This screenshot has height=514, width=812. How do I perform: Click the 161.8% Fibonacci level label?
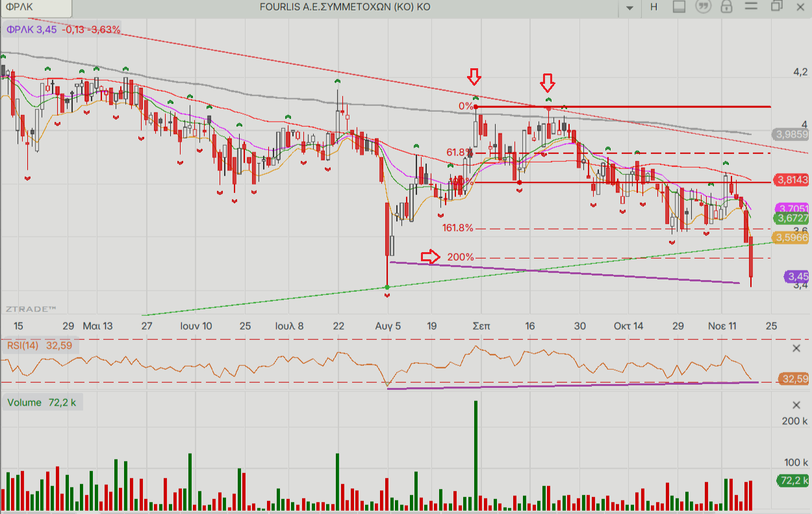[458, 228]
